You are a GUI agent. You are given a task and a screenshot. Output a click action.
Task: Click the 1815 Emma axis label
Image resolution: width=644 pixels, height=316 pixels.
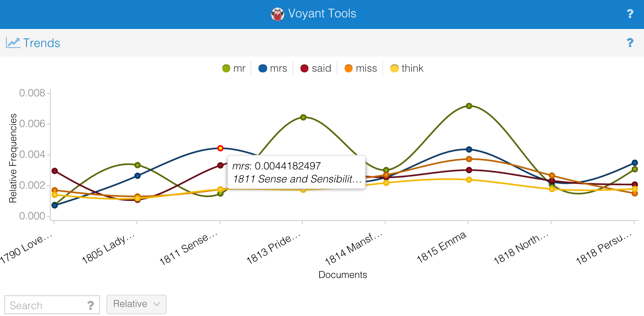(442, 247)
